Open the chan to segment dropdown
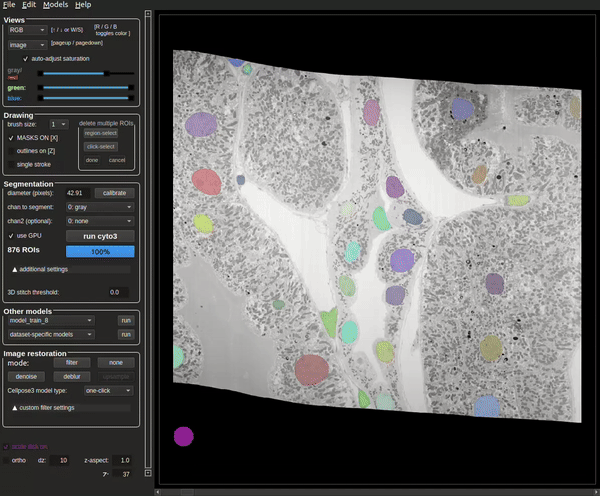The image size is (600, 496). tap(99, 207)
